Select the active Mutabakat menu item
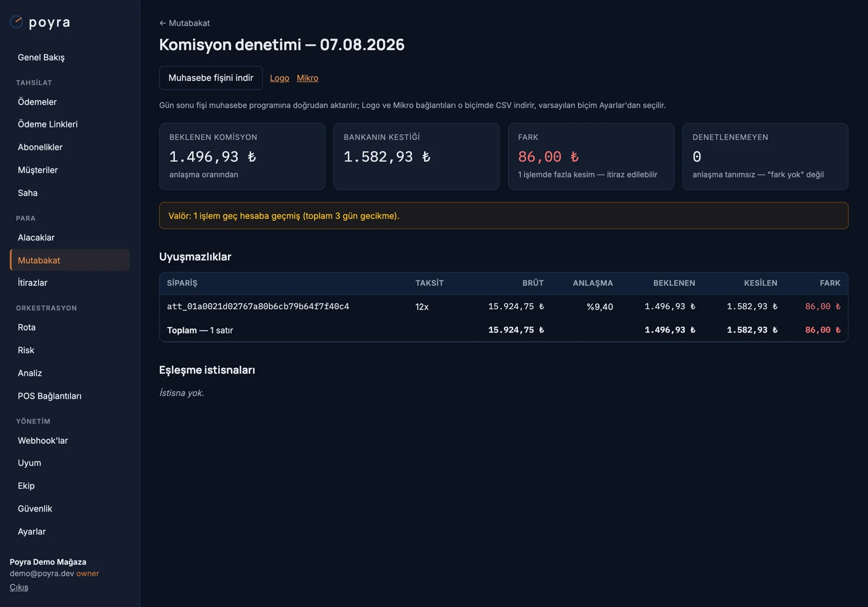868x607 pixels. (x=69, y=260)
